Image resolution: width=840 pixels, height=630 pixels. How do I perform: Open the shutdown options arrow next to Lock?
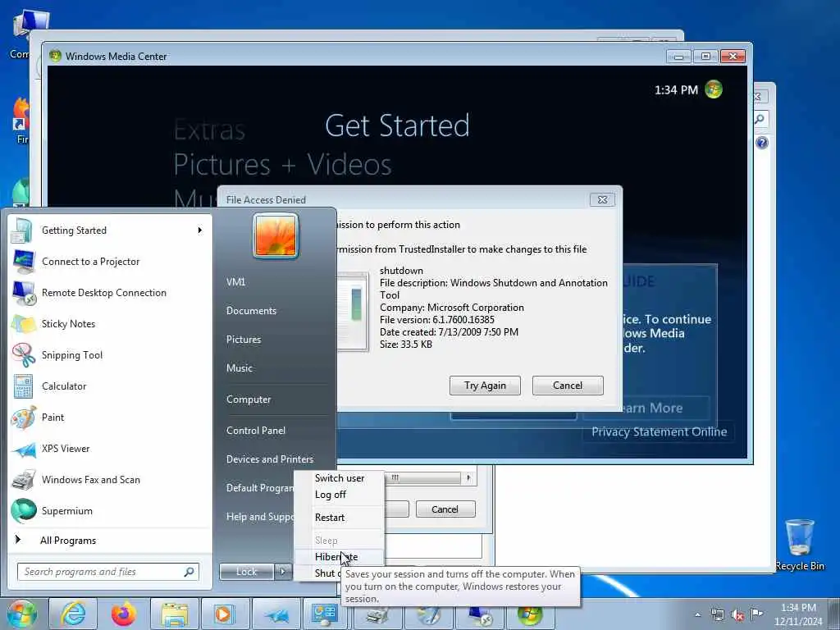(283, 572)
